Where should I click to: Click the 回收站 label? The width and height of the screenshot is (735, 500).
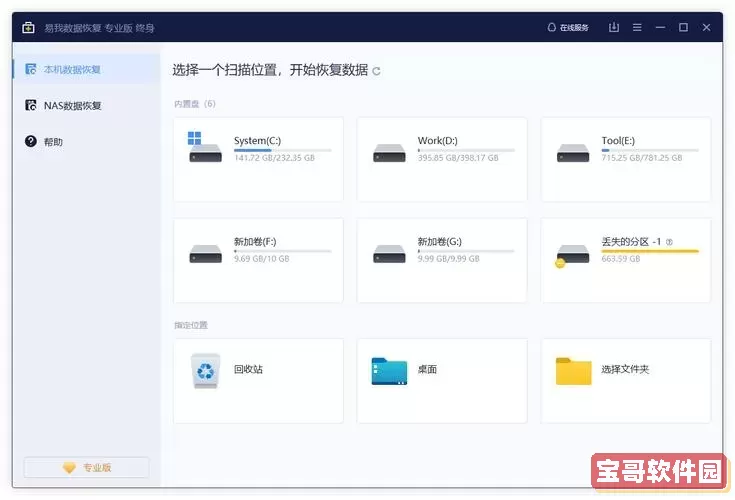[248, 369]
